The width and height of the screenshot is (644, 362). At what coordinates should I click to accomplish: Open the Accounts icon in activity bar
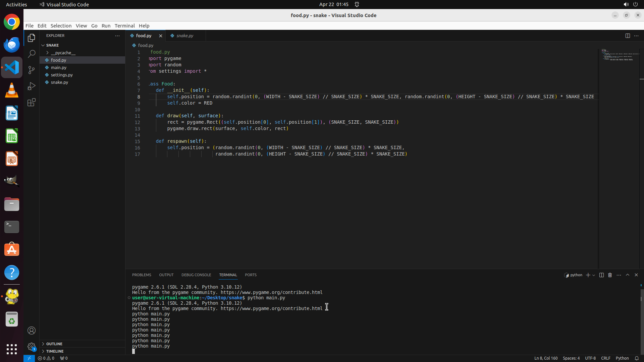point(32,330)
